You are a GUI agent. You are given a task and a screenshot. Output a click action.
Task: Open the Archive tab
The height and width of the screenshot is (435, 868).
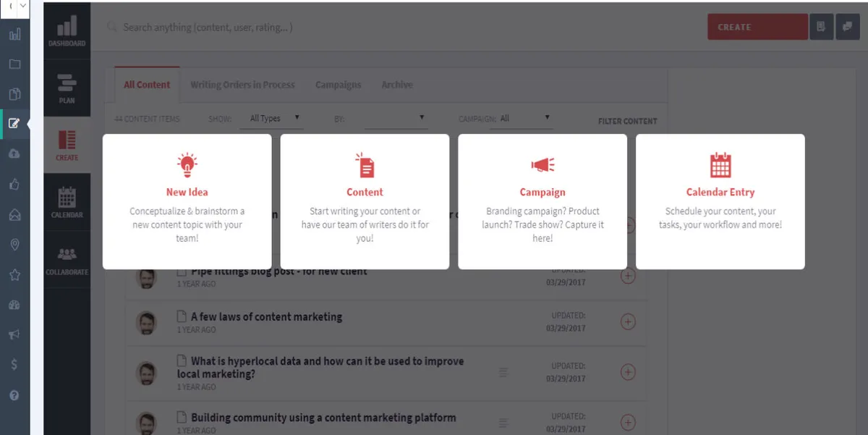pos(397,85)
